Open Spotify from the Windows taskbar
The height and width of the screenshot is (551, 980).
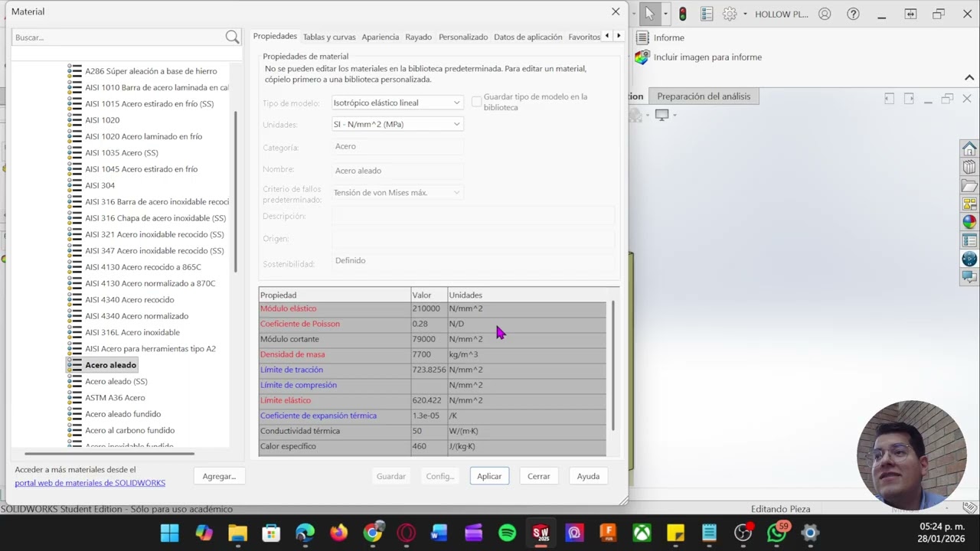click(507, 533)
